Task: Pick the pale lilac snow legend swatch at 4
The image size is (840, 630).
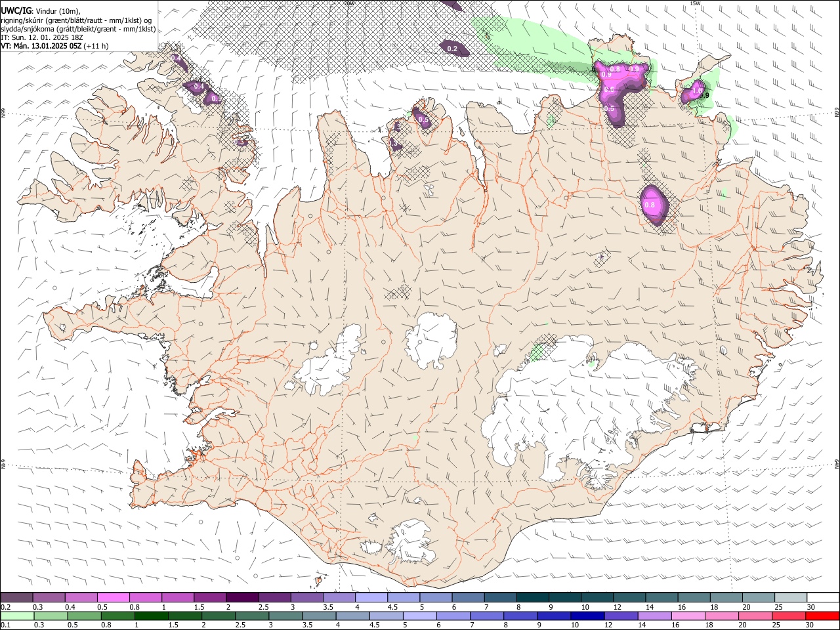Action: coord(371,597)
